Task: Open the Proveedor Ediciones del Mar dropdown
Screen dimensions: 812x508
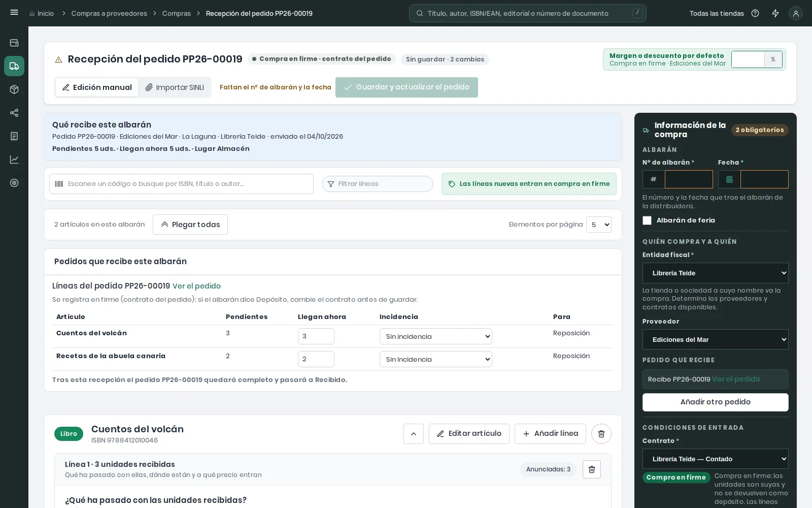Action: click(716, 339)
